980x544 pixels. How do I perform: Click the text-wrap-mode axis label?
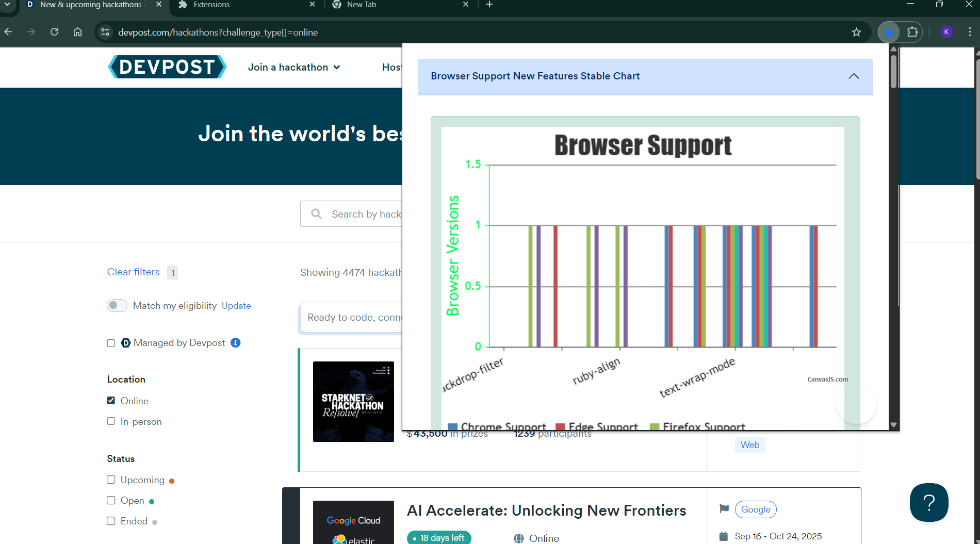point(697,377)
